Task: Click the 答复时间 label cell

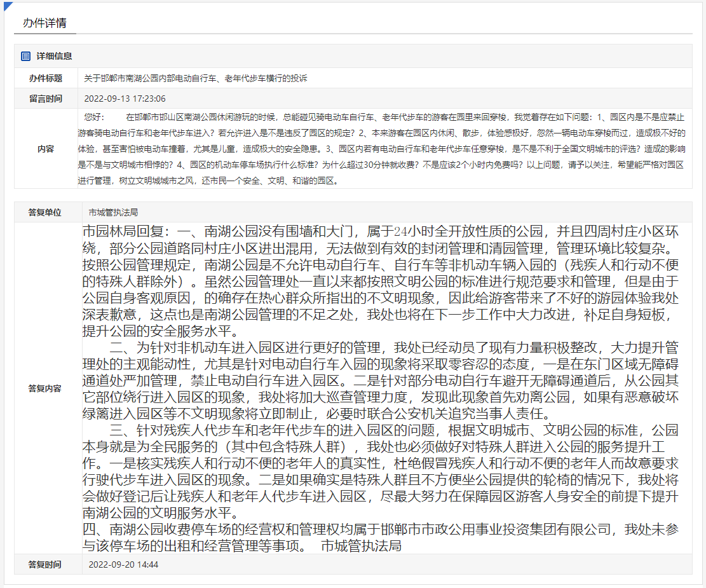Action: point(48,564)
